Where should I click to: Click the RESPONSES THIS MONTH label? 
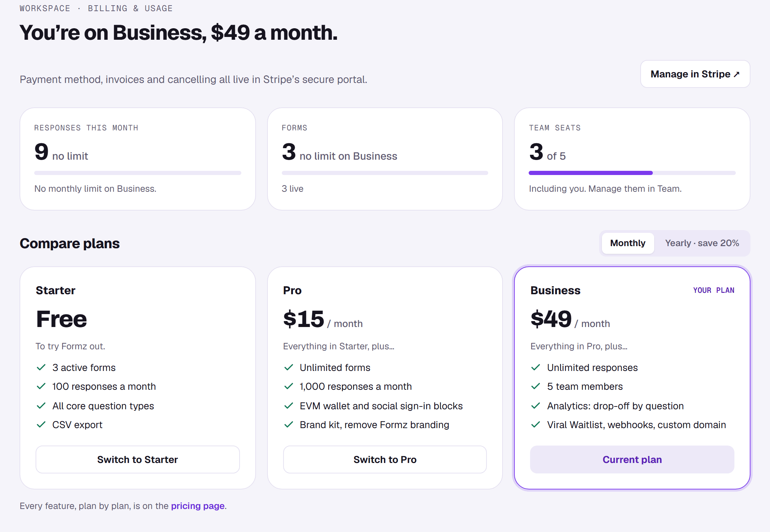(x=86, y=128)
